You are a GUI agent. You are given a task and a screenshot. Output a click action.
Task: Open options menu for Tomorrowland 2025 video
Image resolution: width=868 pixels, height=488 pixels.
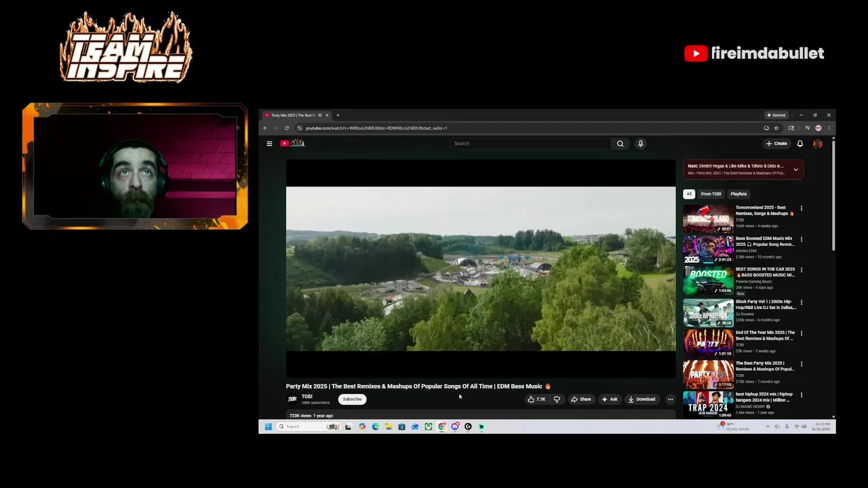[802, 209]
